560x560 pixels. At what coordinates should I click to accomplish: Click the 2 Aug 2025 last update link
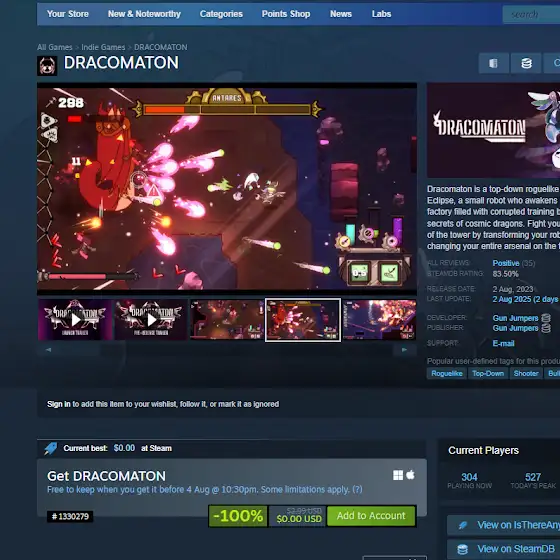tap(525, 299)
